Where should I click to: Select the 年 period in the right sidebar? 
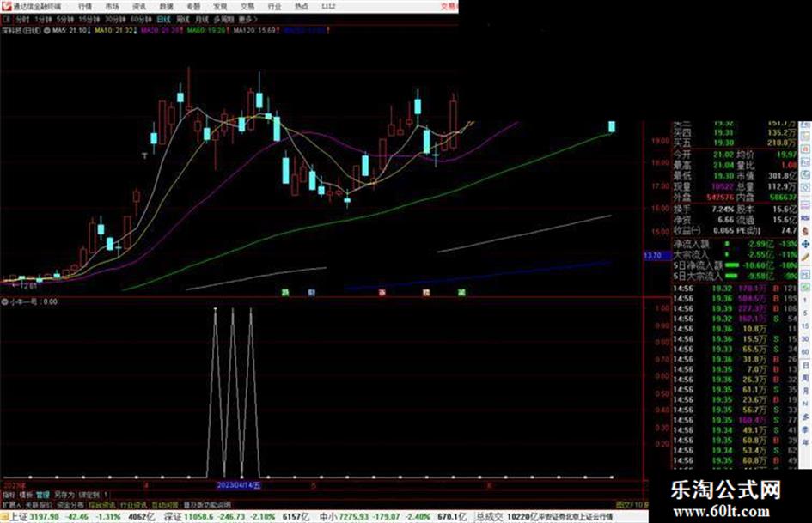tap(805, 443)
